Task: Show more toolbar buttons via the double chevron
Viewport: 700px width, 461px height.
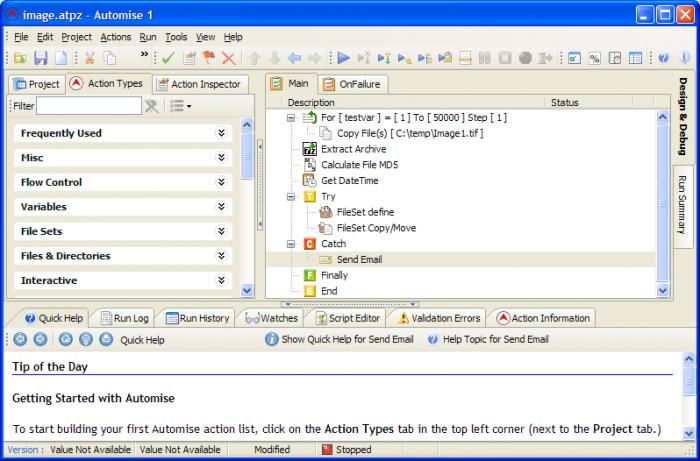Action: (x=144, y=54)
